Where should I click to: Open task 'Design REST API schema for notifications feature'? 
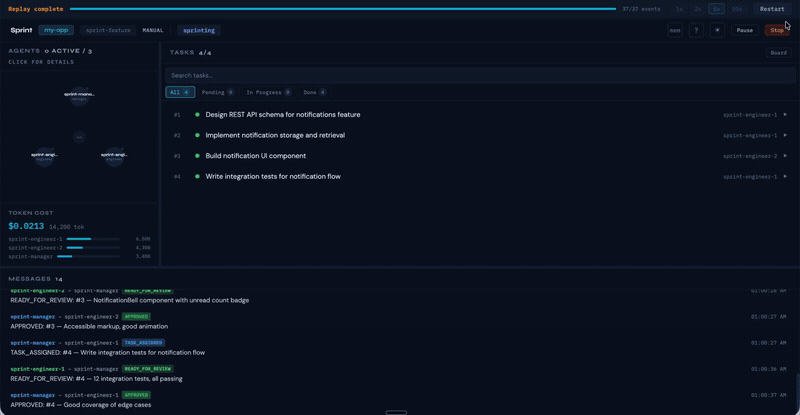[x=283, y=115]
